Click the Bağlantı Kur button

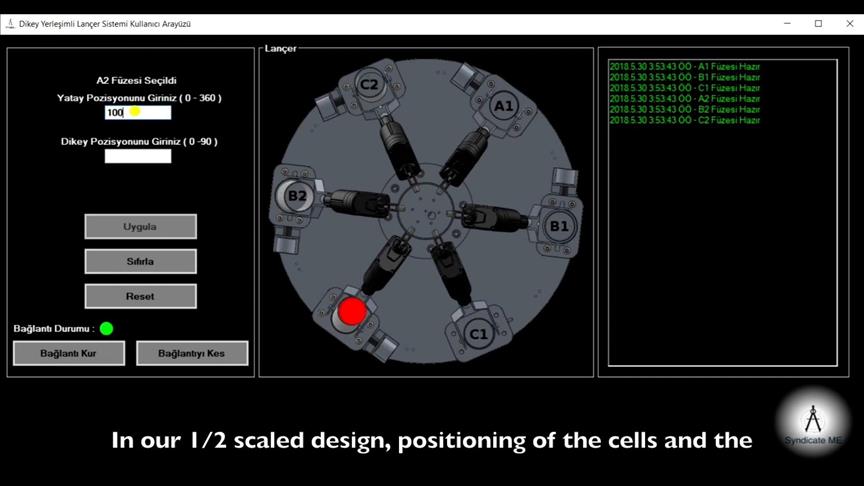68,353
